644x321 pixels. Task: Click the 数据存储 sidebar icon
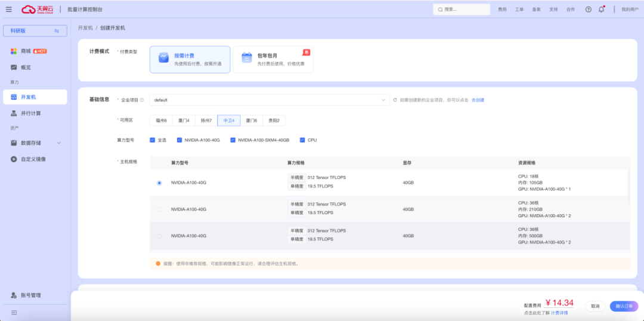point(14,143)
